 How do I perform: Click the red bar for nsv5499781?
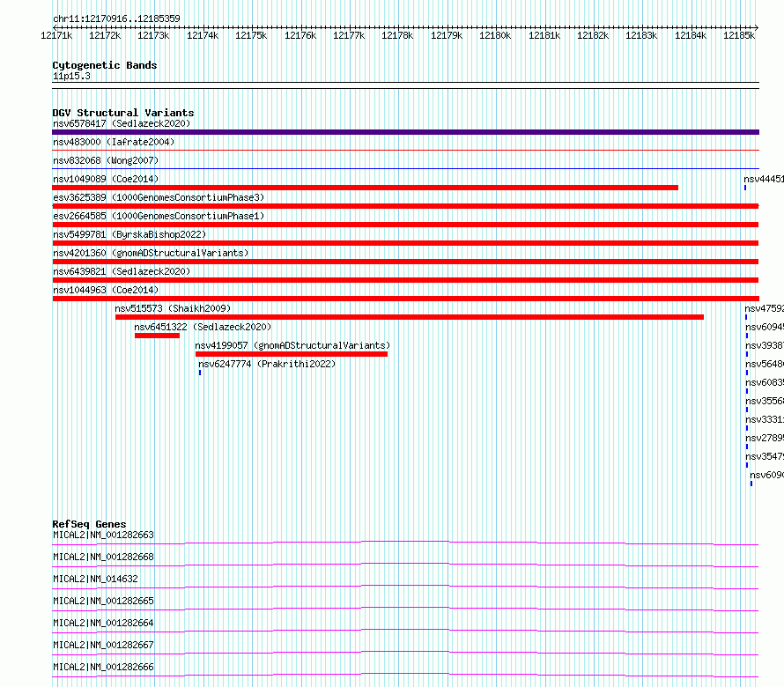(x=405, y=243)
